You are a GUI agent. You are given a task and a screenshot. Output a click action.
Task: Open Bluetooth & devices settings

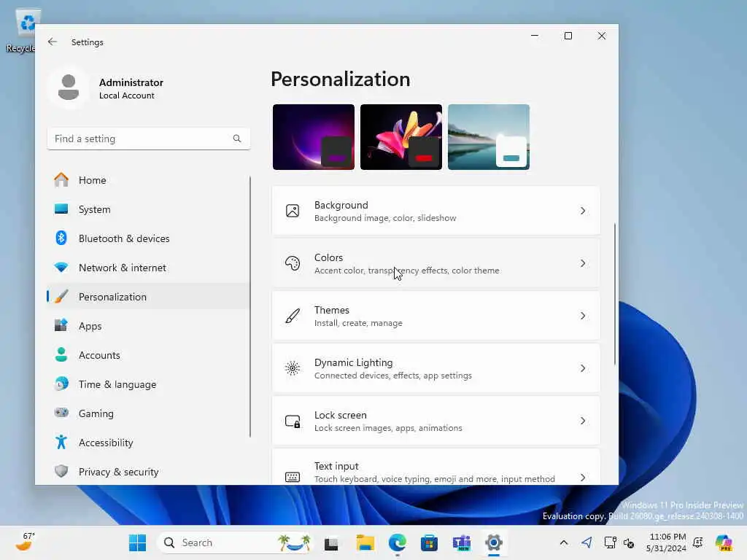(x=149, y=238)
